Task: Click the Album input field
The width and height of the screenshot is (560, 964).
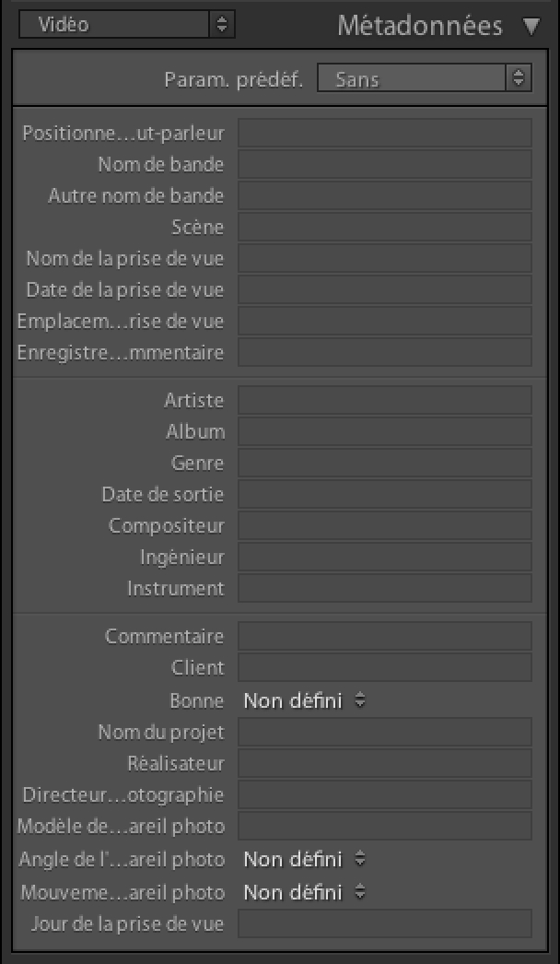Action: pyautogui.click(x=385, y=431)
